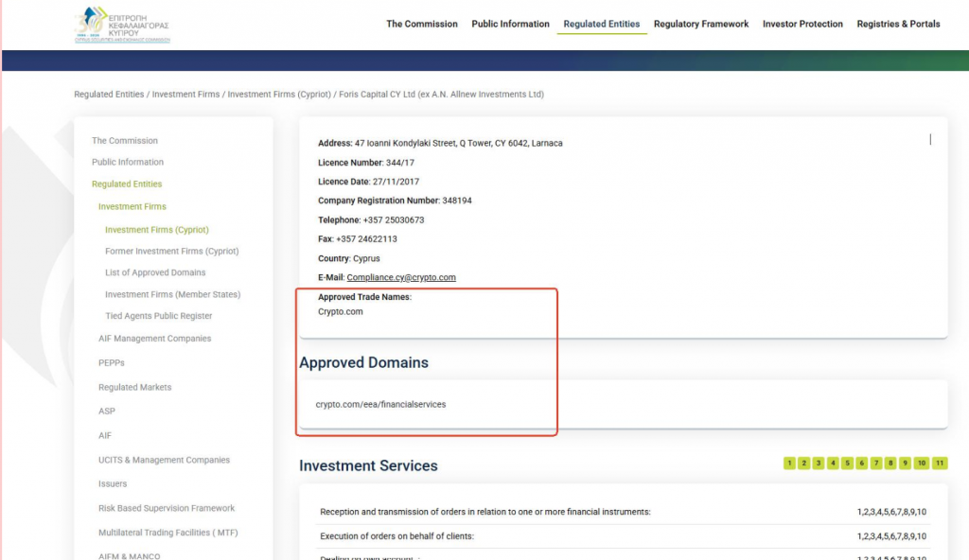This screenshot has height=560, width=969.
Task: Open Regulated Entities top menu
Action: pos(601,24)
